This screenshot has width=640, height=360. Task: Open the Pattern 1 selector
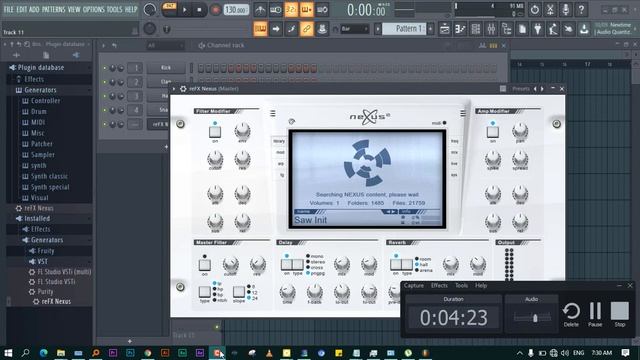[x=405, y=29]
